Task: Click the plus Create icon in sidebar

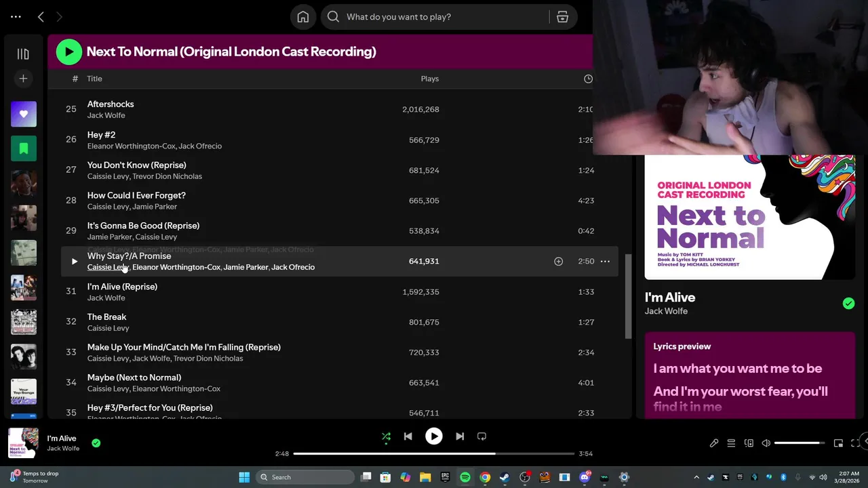Action: coord(23,79)
